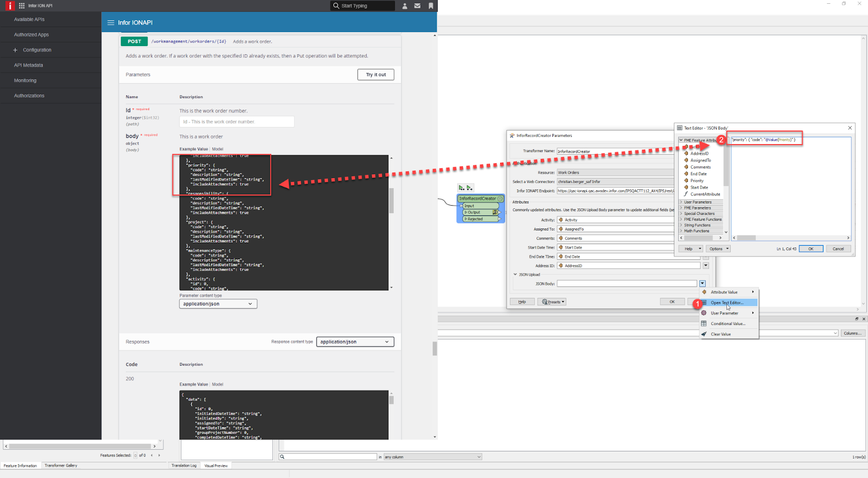This screenshot has height=478, width=868.
Task: Open Authorized Apps in sidebar
Action: (31, 35)
